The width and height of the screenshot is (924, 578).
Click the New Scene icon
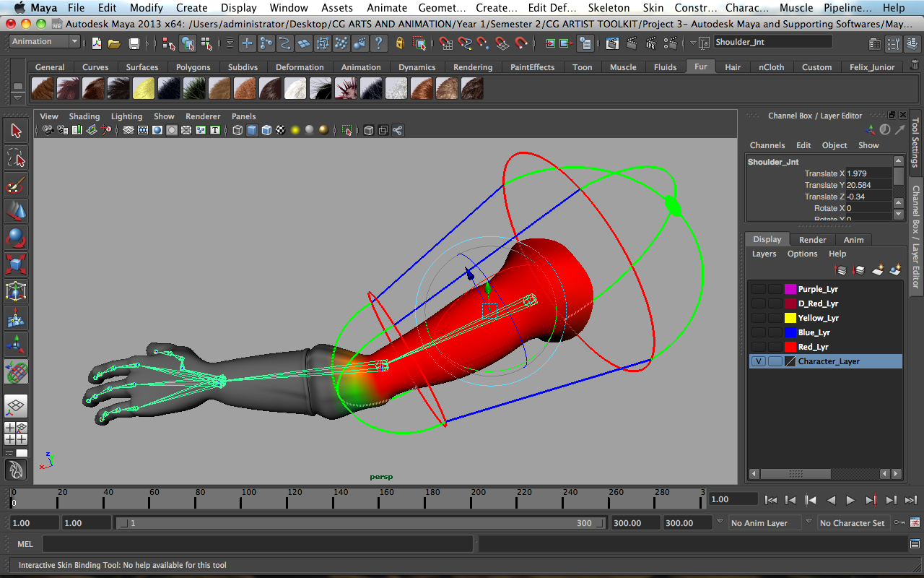(97, 43)
